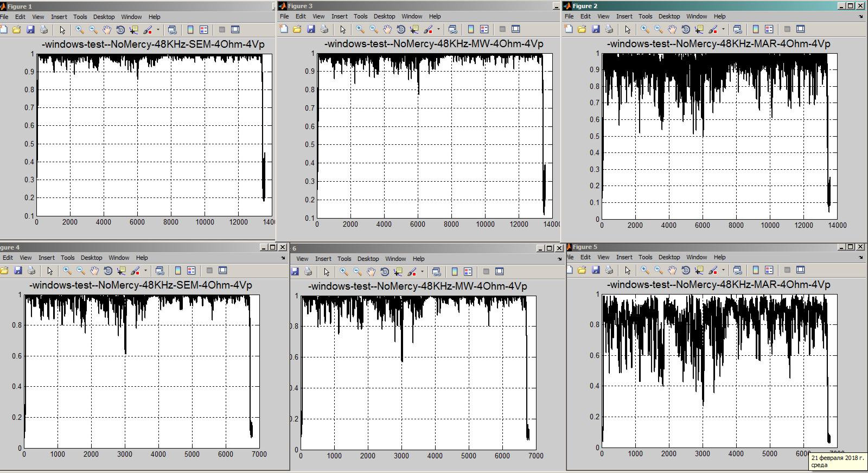This screenshot has height=473, width=868.
Task: Activate Rotate 3D tool in Figure 3
Action: pyautogui.click(x=401, y=29)
